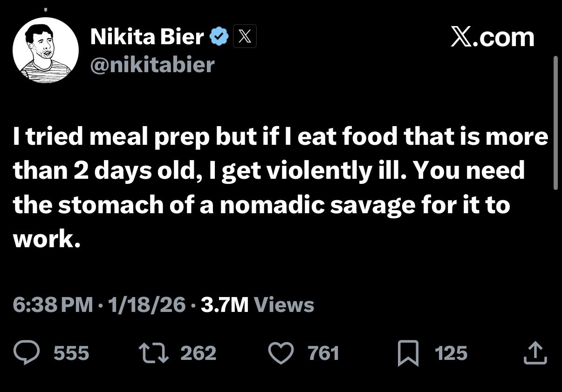Click the 262 reposts count
The height and width of the screenshot is (392, 562).
click(198, 353)
